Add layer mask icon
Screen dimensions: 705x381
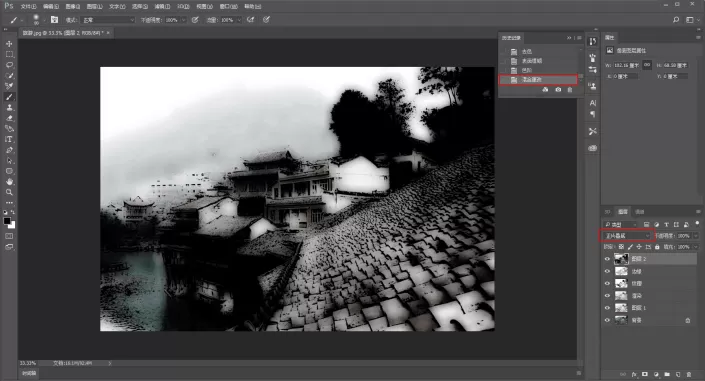645,374
